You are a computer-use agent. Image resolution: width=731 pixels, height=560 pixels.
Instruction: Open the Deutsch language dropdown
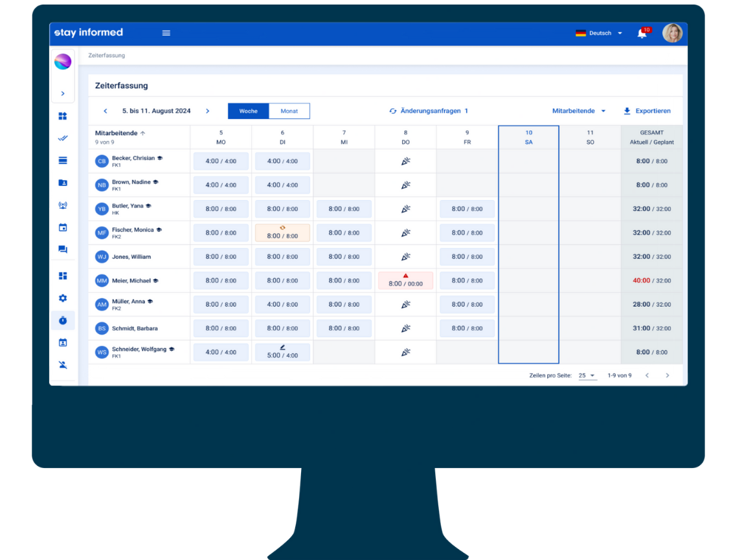tap(599, 33)
